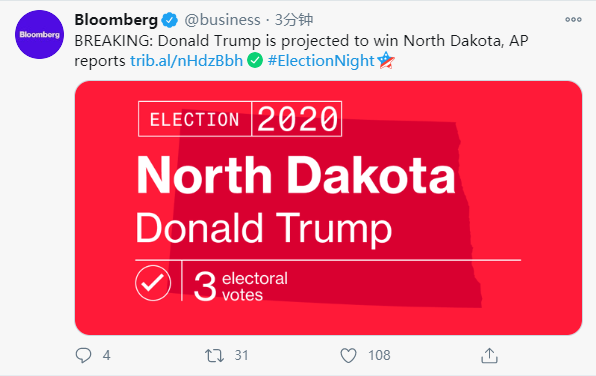Open the trib.al/nHdzBbh link
Image resolution: width=596 pixels, height=376 pixels.
tap(186, 60)
